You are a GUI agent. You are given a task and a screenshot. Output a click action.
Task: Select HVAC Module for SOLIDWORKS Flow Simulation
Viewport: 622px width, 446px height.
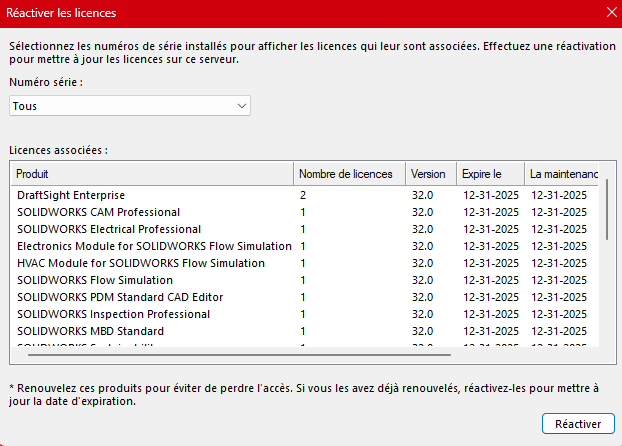(305, 263)
